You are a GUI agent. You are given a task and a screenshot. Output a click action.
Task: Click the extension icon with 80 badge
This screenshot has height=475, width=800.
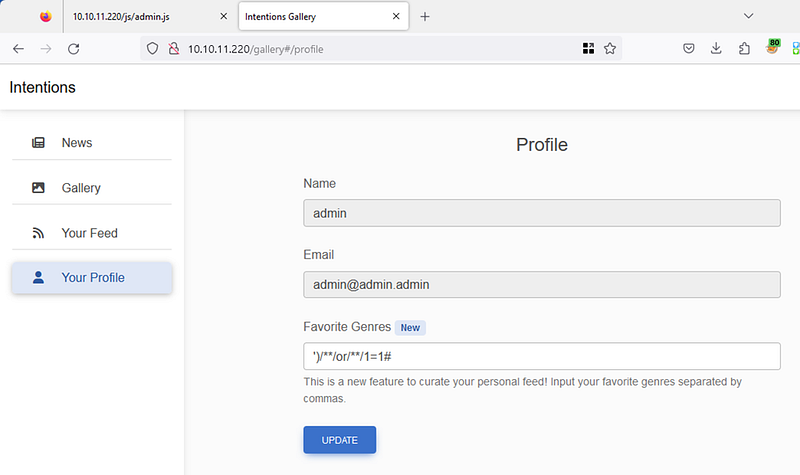click(x=772, y=47)
